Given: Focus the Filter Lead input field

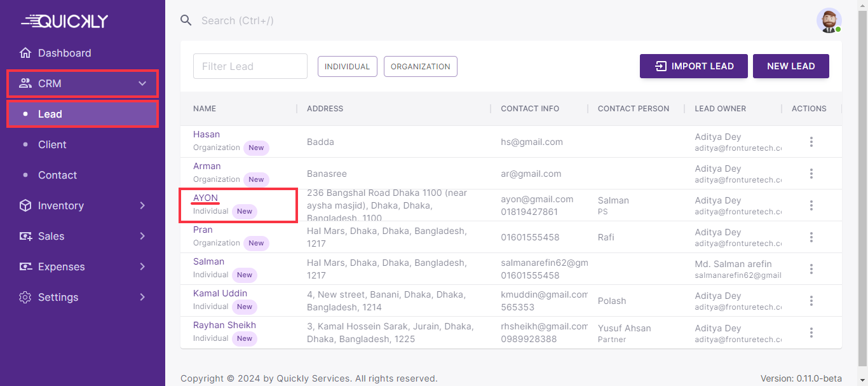Looking at the screenshot, I should coord(250,66).
